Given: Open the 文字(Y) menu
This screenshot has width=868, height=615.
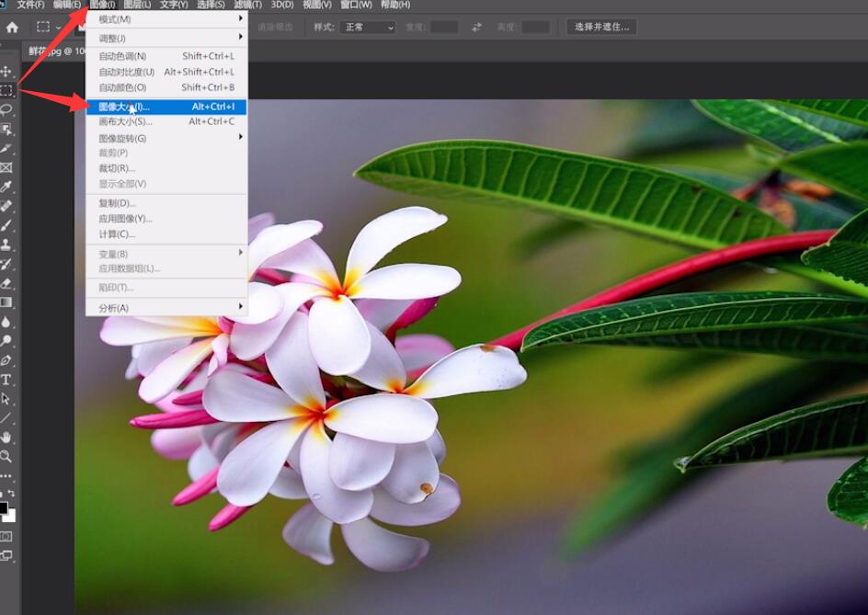Looking at the screenshot, I should (174, 5).
